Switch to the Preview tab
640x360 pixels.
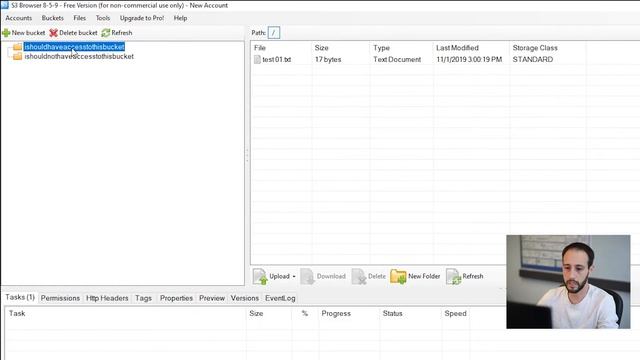[x=212, y=298]
